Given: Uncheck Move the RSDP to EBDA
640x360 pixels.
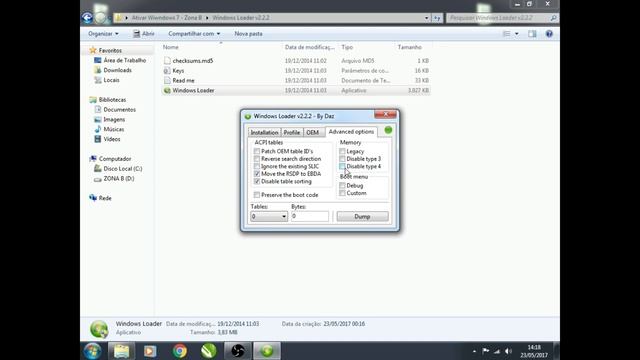Looking at the screenshot, I should click(x=257, y=174).
